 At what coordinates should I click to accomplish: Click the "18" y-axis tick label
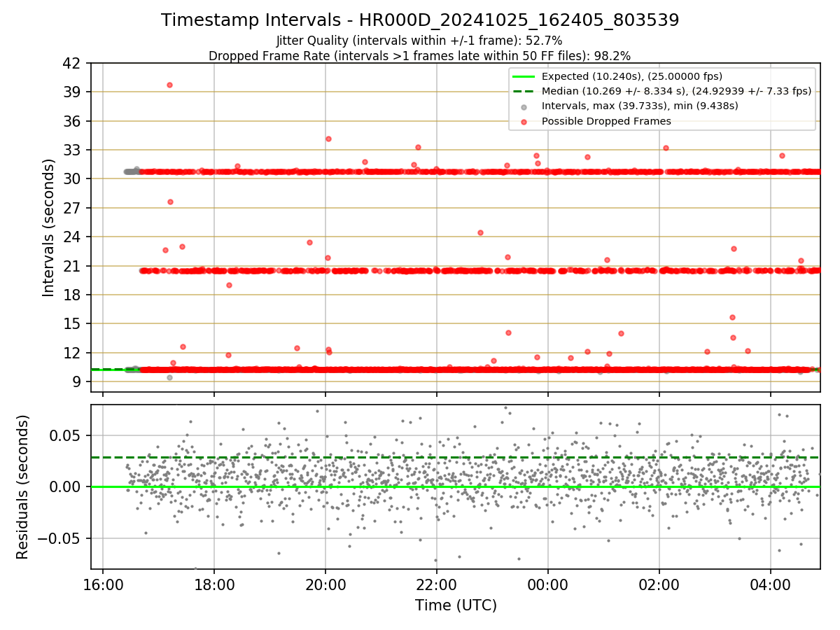(x=73, y=295)
